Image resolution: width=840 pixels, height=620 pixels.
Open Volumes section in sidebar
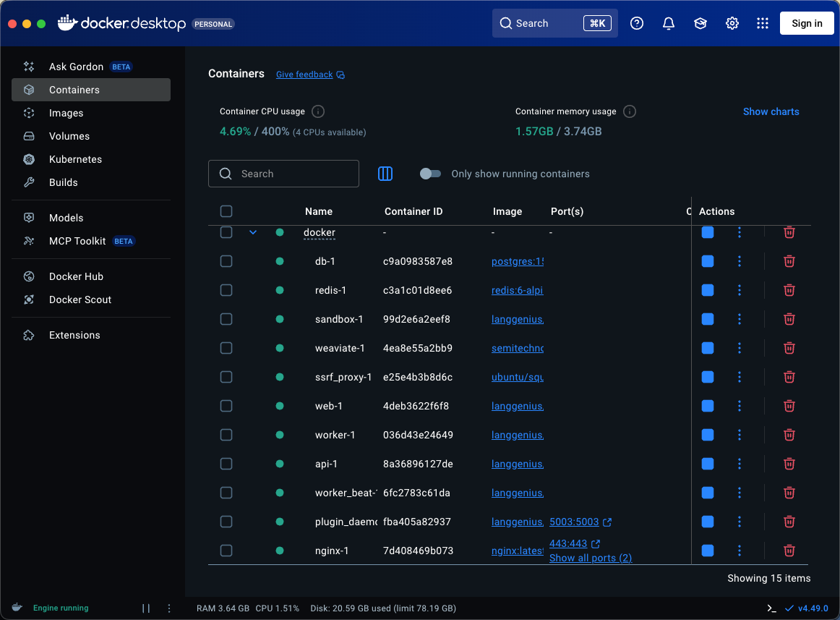(x=69, y=136)
